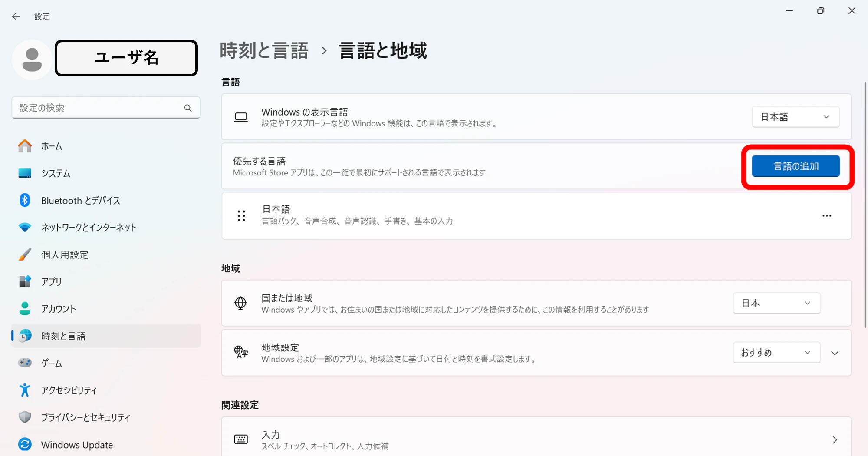Click the アカウント person icon
The width and height of the screenshot is (868, 456).
coord(25,309)
